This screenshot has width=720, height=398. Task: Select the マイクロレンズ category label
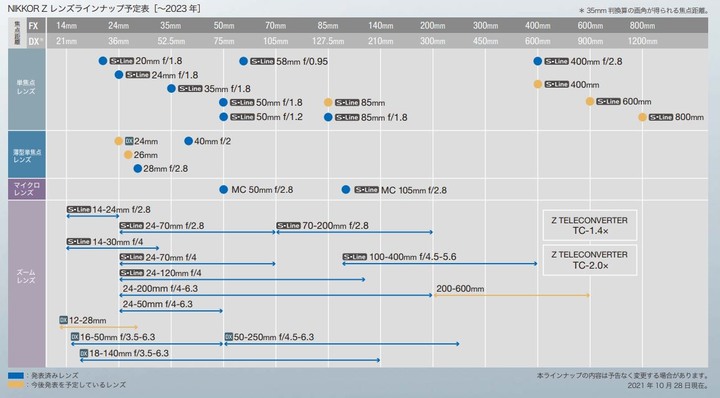point(27,189)
